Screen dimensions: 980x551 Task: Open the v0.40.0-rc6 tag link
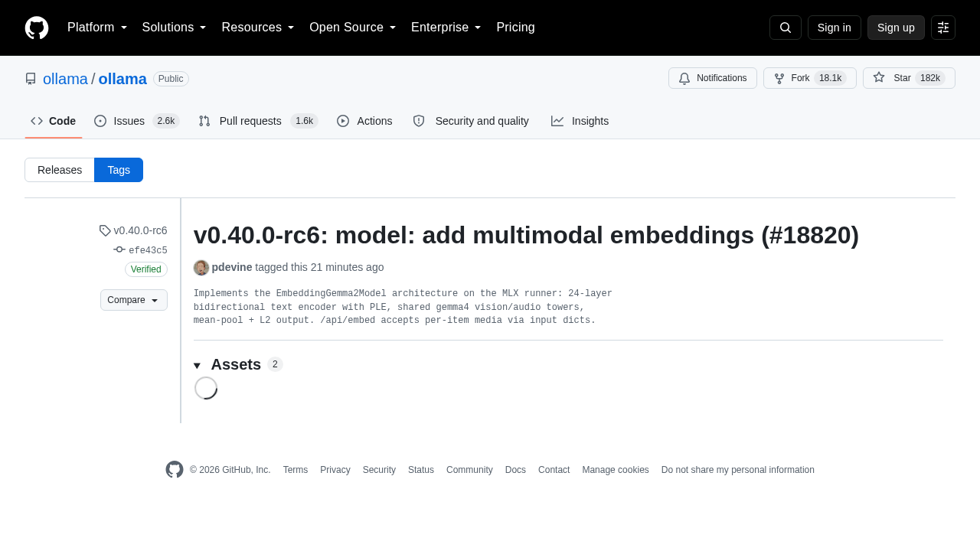coord(140,230)
